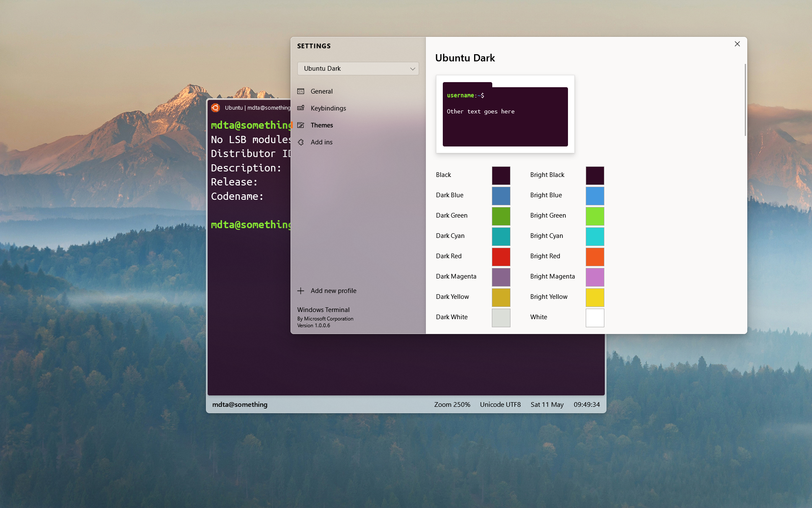Image resolution: width=812 pixels, height=508 pixels.
Task: Click the Keybindings keyboard icon
Action: [x=301, y=108]
